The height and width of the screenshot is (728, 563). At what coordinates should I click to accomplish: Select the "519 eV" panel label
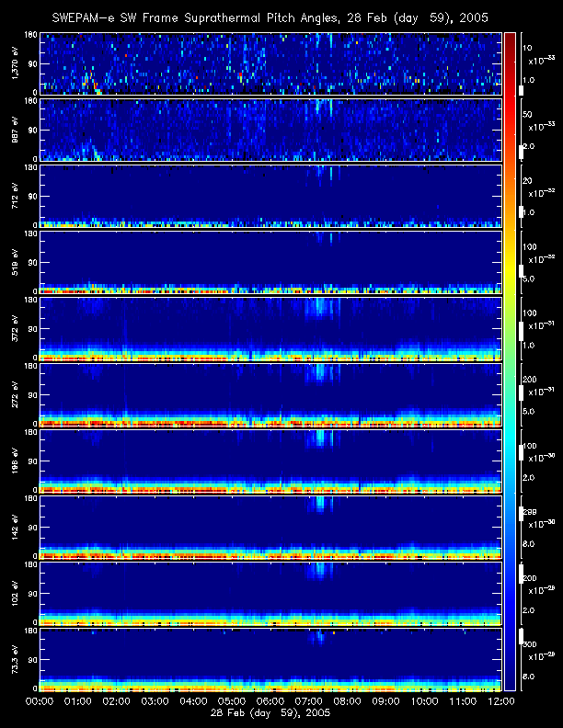pyautogui.click(x=16, y=262)
